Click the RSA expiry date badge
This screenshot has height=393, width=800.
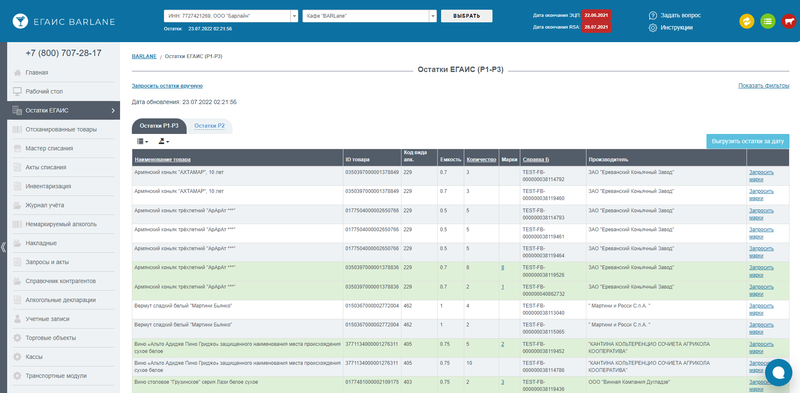[596, 27]
